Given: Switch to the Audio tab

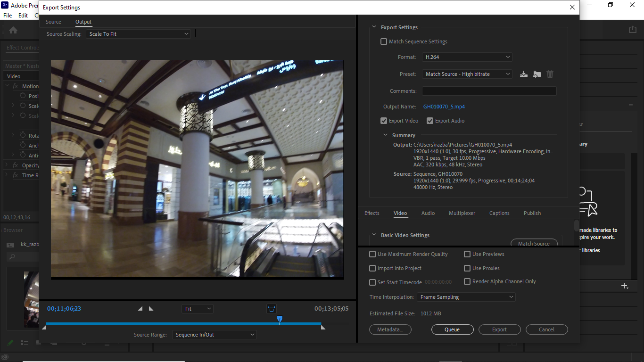Looking at the screenshot, I should 428,213.
